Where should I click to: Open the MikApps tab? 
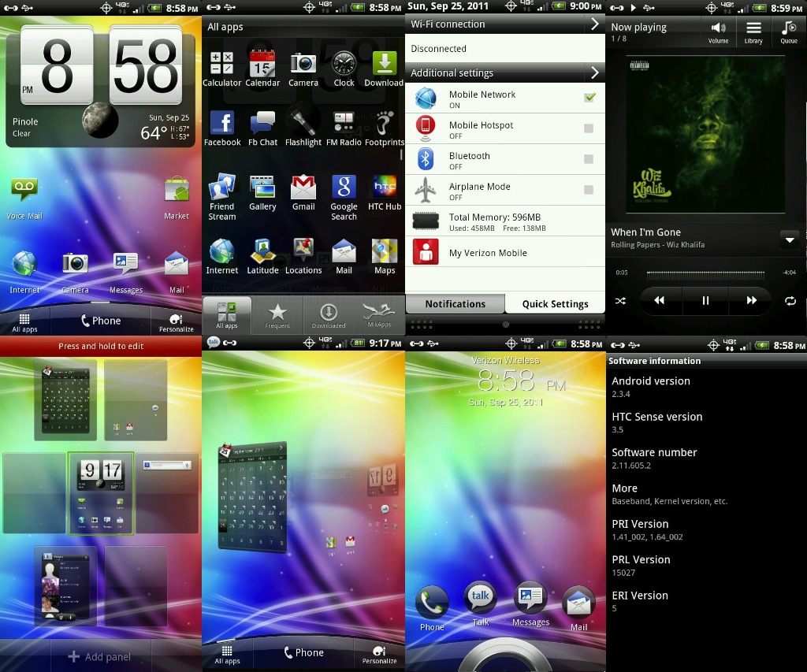click(379, 314)
